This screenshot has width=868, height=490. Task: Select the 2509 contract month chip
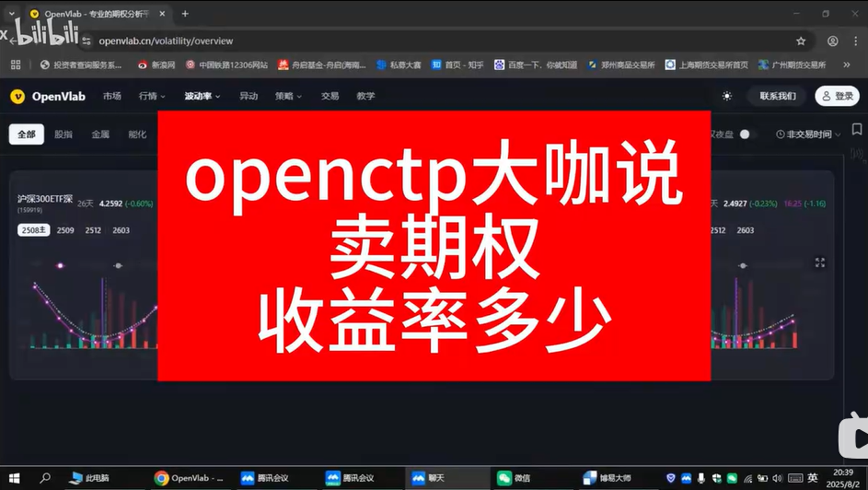click(65, 230)
